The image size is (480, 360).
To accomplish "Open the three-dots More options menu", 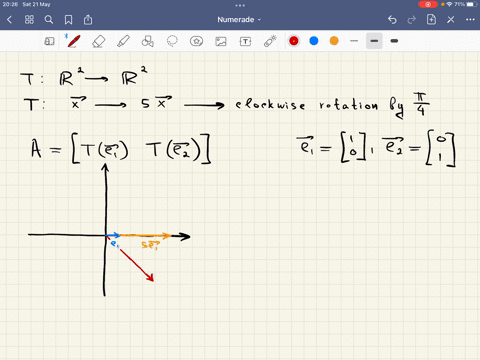I will point(470,20).
